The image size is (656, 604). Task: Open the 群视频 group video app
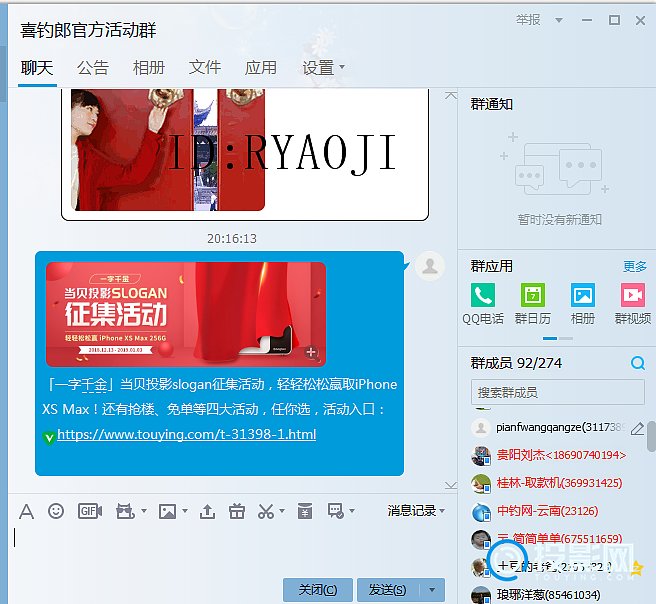[x=633, y=304]
